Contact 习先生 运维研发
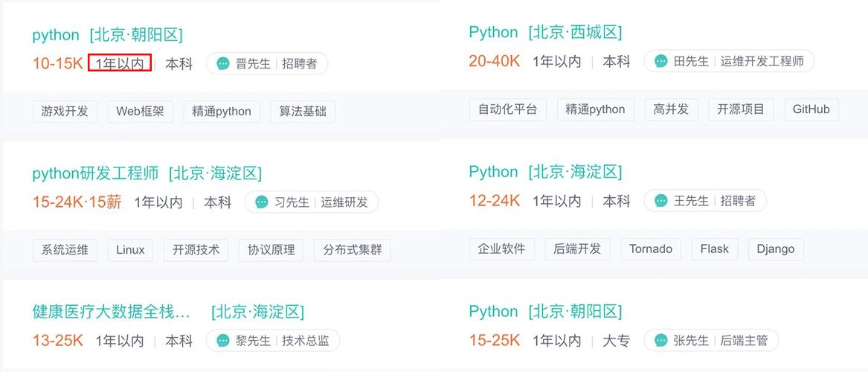This screenshot has width=868, height=372. (312, 202)
